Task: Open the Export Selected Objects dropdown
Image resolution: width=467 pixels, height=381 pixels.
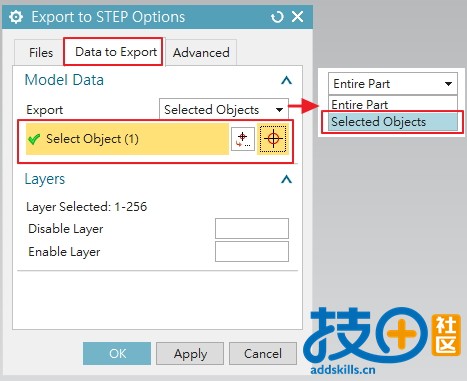Action: click(x=224, y=110)
